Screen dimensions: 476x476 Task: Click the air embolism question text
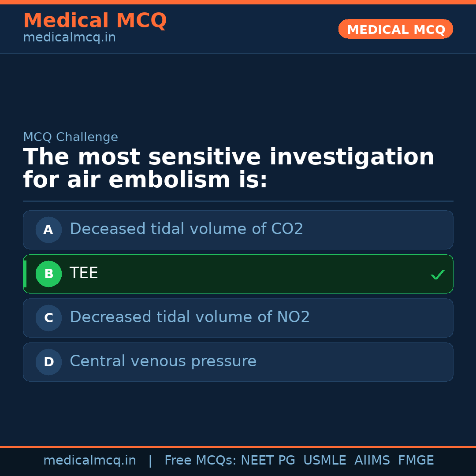(x=228, y=169)
